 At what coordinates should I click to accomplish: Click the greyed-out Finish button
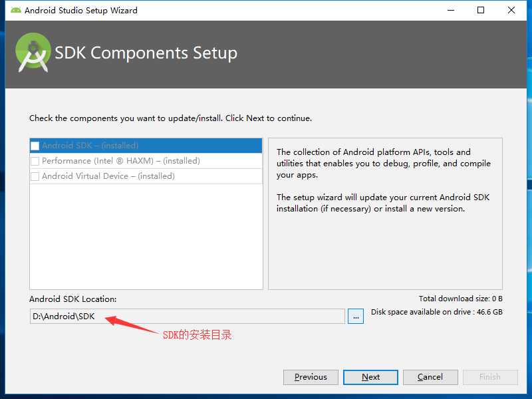490,377
